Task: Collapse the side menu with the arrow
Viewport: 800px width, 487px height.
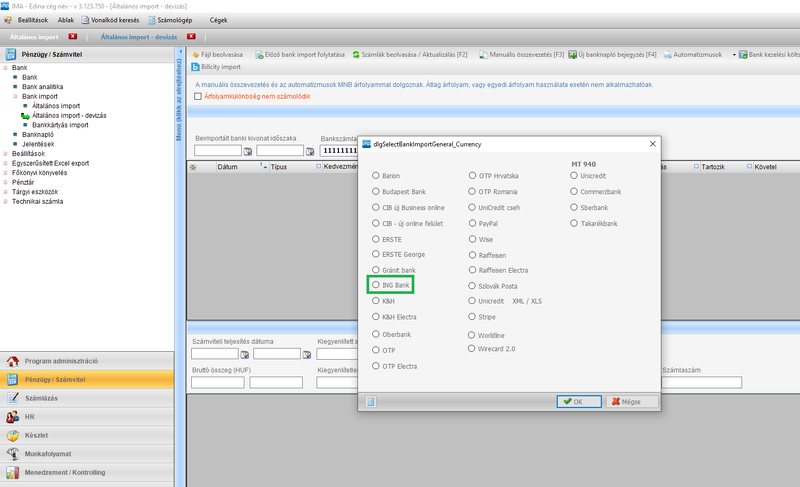Action: (x=180, y=52)
